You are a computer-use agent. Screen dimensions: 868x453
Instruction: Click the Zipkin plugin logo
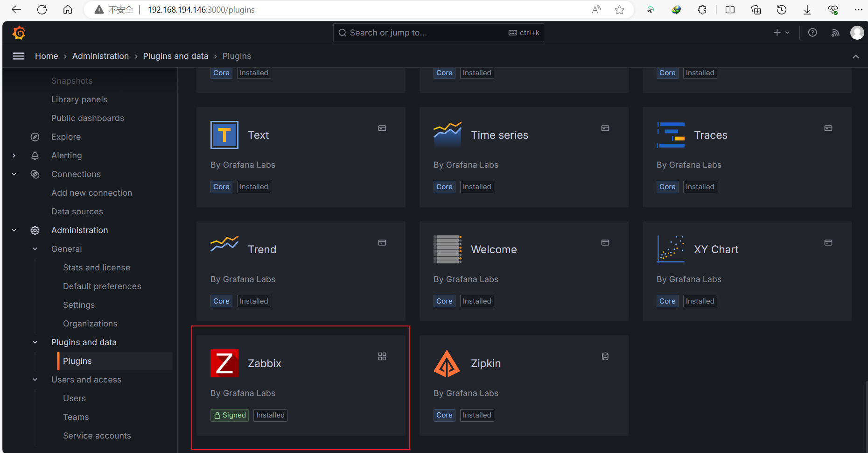(447, 363)
